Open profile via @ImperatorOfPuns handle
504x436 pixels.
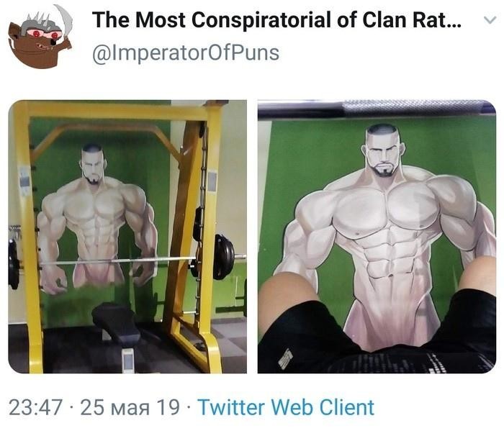tap(186, 53)
